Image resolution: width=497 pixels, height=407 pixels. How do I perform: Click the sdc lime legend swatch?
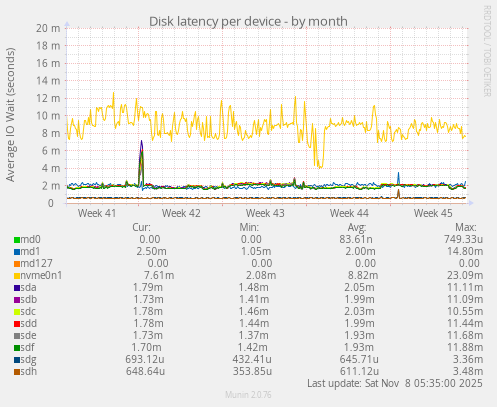(17, 312)
